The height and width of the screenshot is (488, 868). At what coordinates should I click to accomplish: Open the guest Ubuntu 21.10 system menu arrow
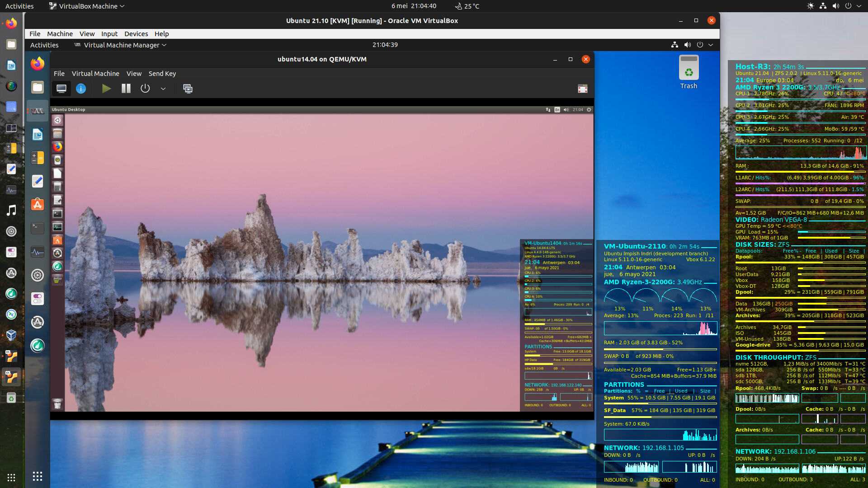click(711, 45)
